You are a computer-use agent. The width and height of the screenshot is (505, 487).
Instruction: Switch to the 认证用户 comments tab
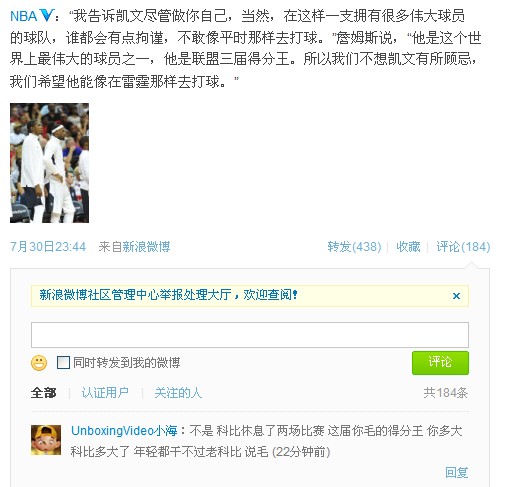pyautogui.click(x=105, y=393)
